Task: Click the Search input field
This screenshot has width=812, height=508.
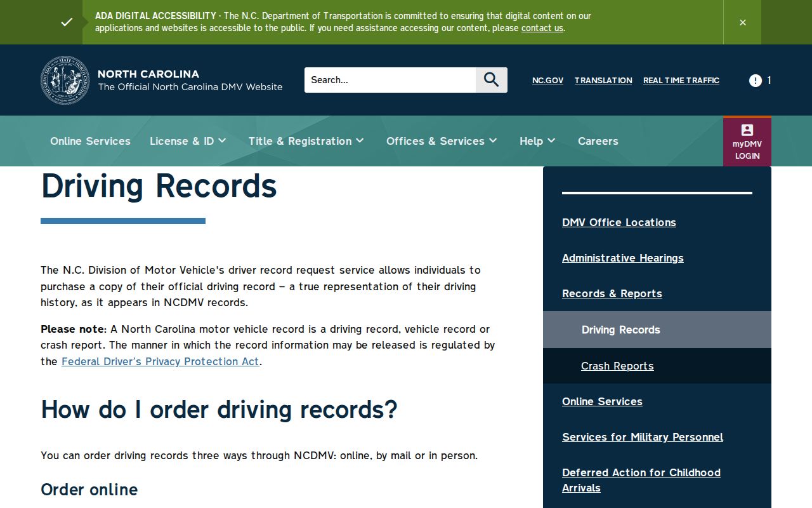Action: 390,80
